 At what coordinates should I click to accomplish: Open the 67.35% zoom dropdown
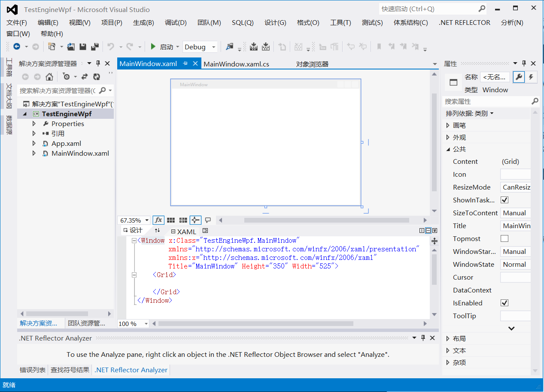tap(147, 220)
